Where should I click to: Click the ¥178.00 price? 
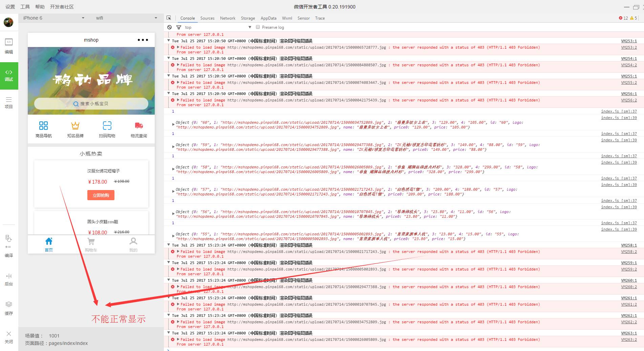click(x=98, y=182)
